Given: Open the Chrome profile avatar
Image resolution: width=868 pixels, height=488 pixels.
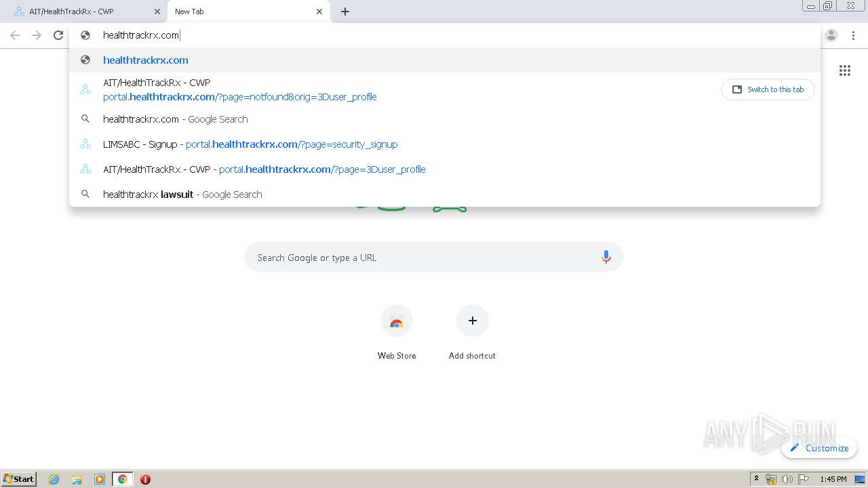Looking at the screenshot, I should (x=831, y=35).
